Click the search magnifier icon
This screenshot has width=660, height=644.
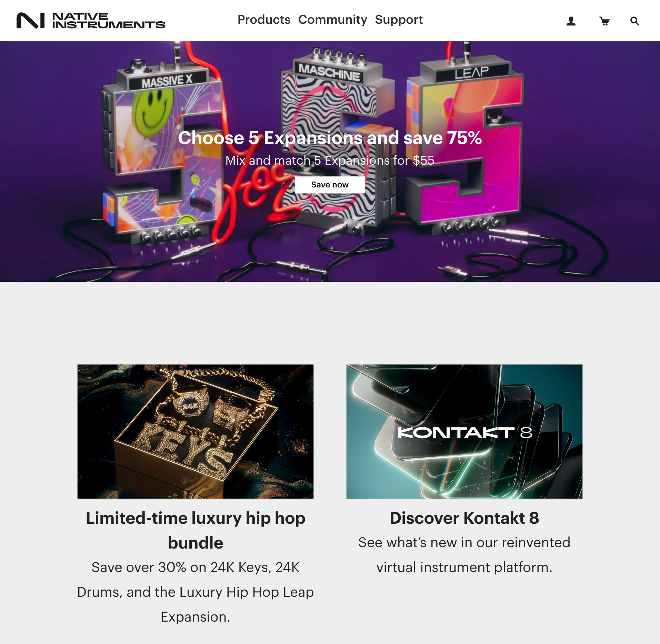634,21
